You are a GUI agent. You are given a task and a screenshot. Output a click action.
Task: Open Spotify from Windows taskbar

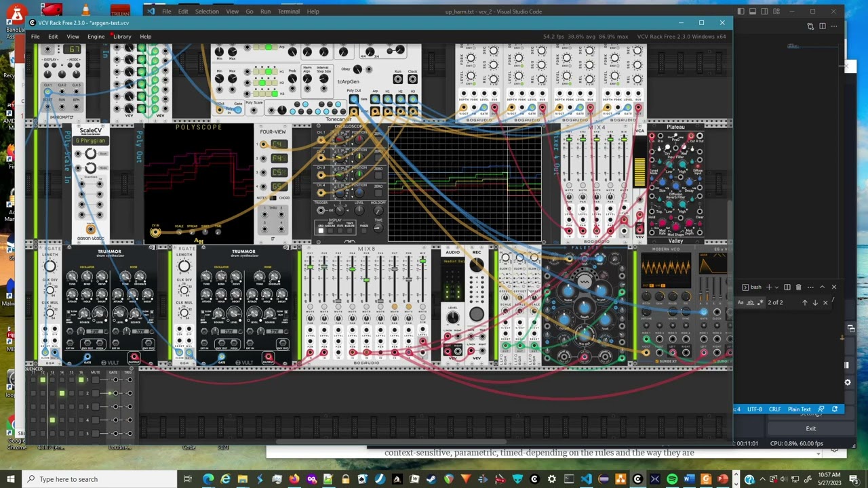(x=672, y=479)
